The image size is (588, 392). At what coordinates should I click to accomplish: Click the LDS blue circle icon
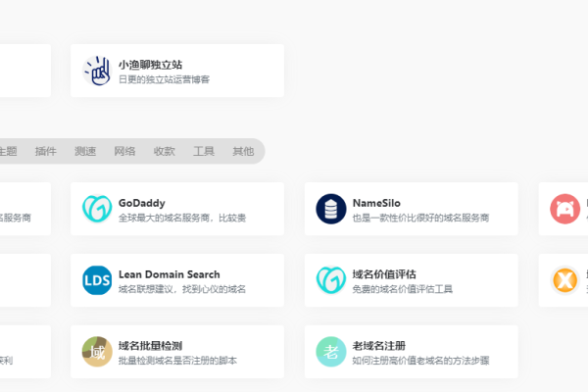tap(97, 280)
